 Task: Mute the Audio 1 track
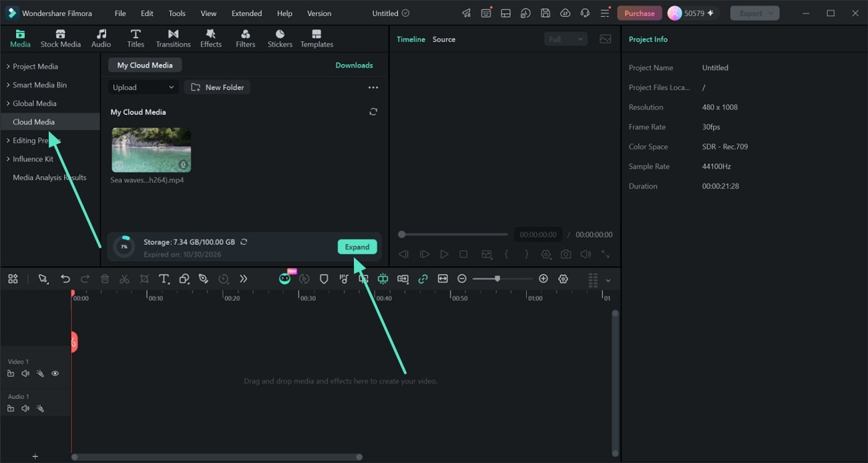pyautogui.click(x=25, y=408)
